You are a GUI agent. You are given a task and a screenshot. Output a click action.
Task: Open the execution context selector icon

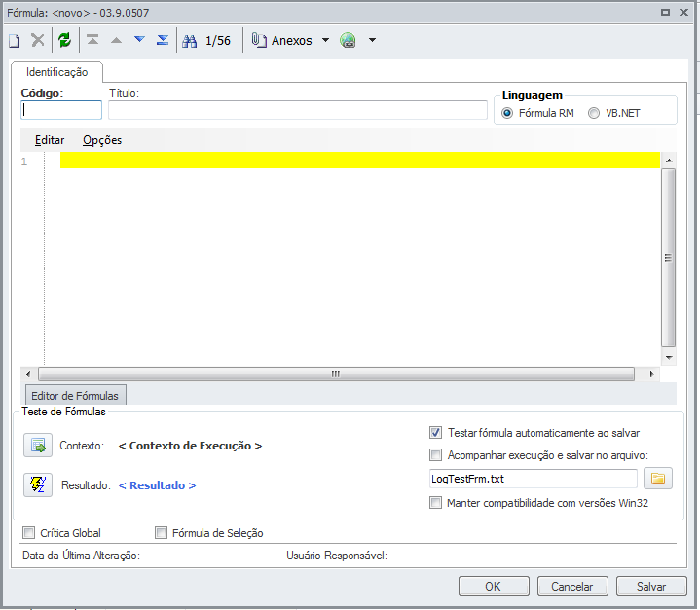coord(38,445)
